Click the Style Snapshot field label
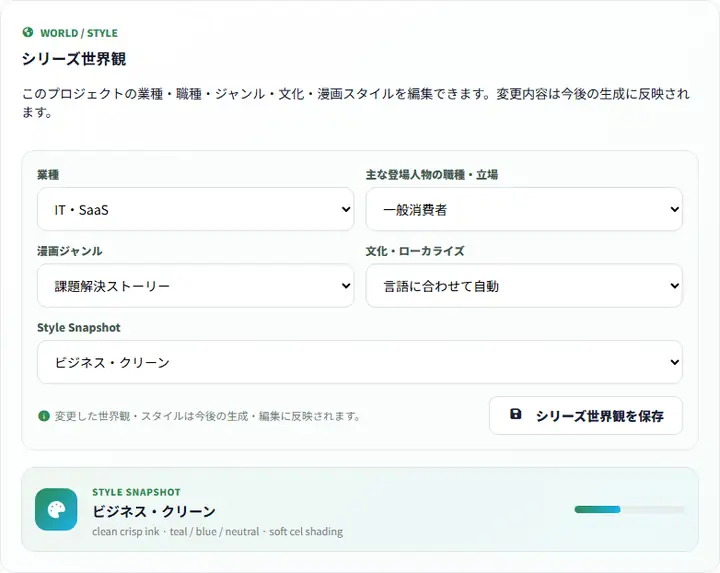Screen dimensions: 720x573 79,328
